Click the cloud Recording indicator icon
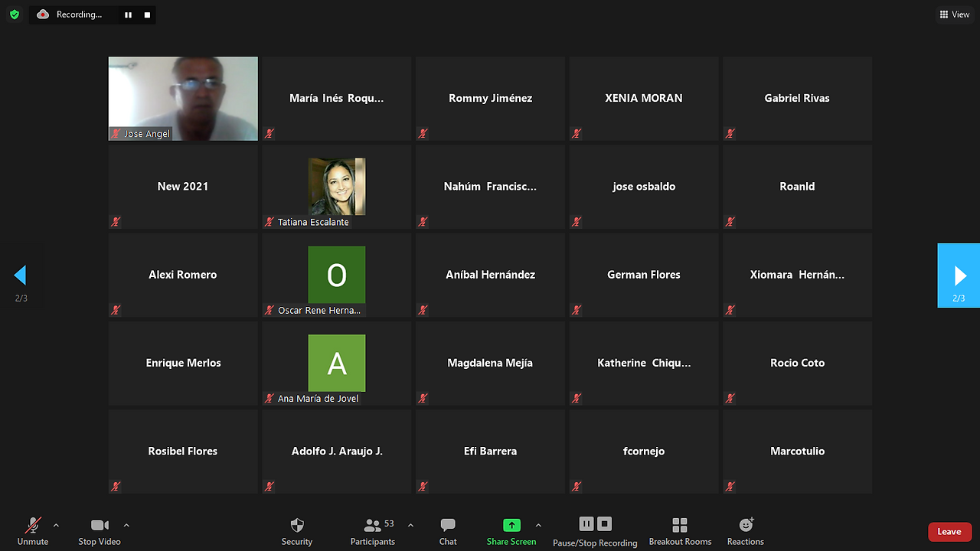 [43, 14]
